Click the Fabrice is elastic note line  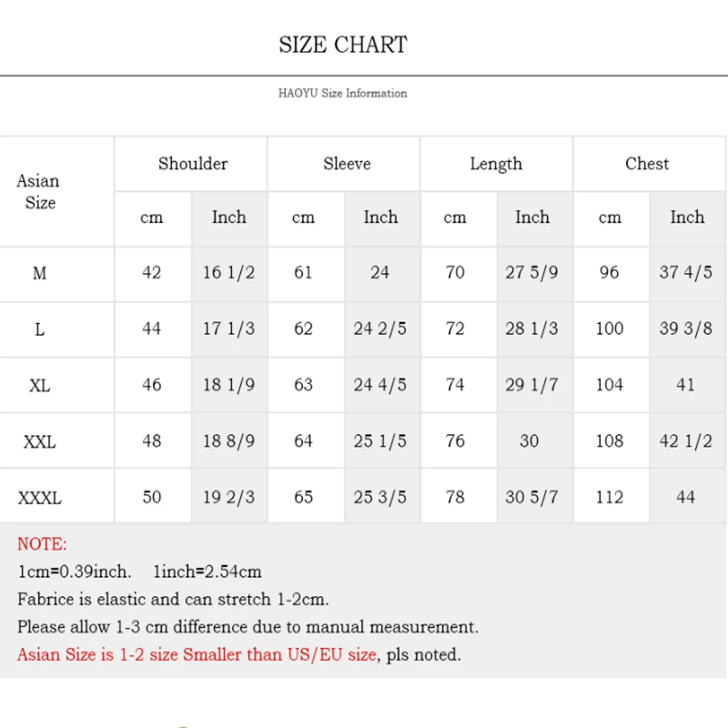pos(173,600)
